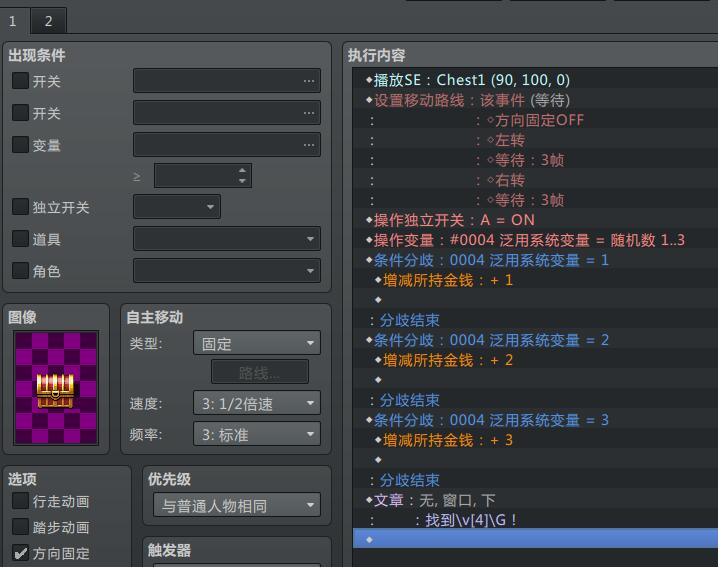This screenshot has height=567, width=718.
Task: Click the highlighted empty last command line
Action: (535, 540)
